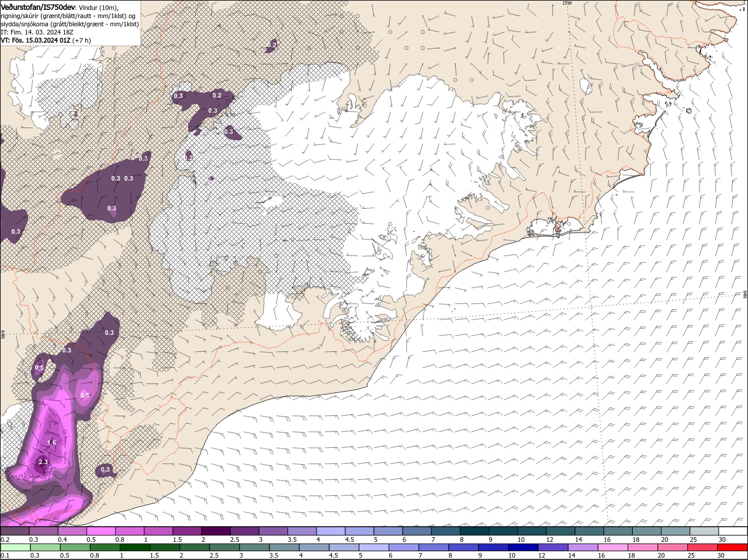The image size is (748, 560).
Task: Select the 'slydda/snjókoma' legend description line
Action: click(x=70, y=24)
